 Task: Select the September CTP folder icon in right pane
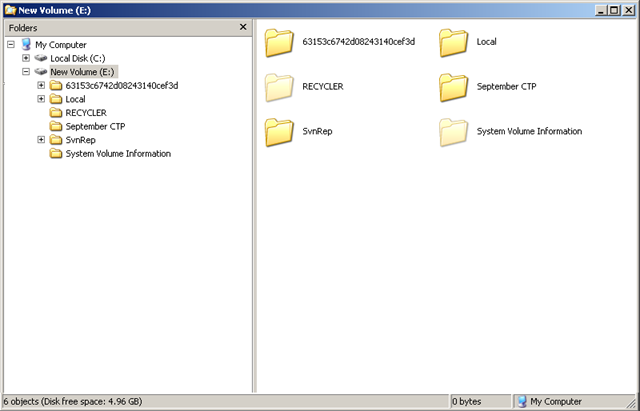pyautogui.click(x=453, y=87)
